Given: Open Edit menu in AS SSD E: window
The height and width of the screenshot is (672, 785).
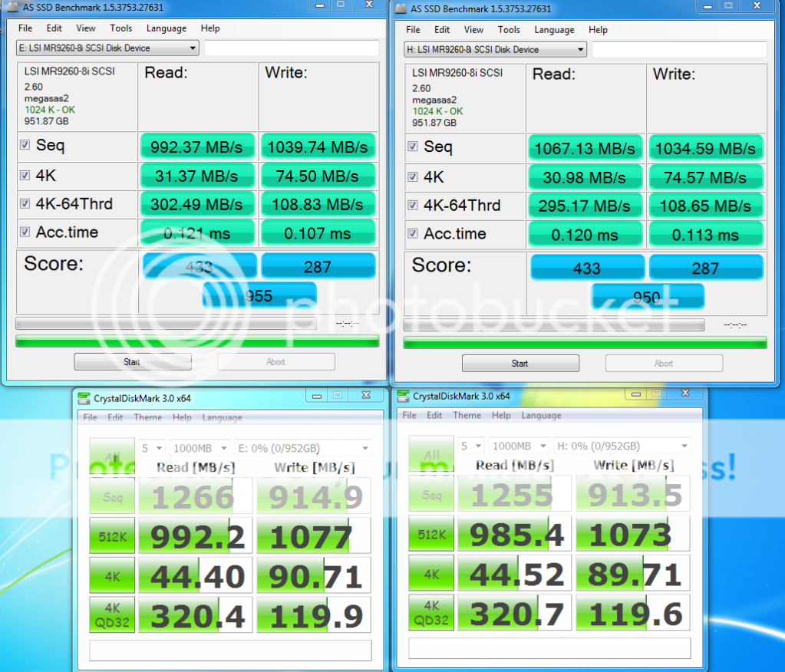Looking at the screenshot, I should [54, 28].
